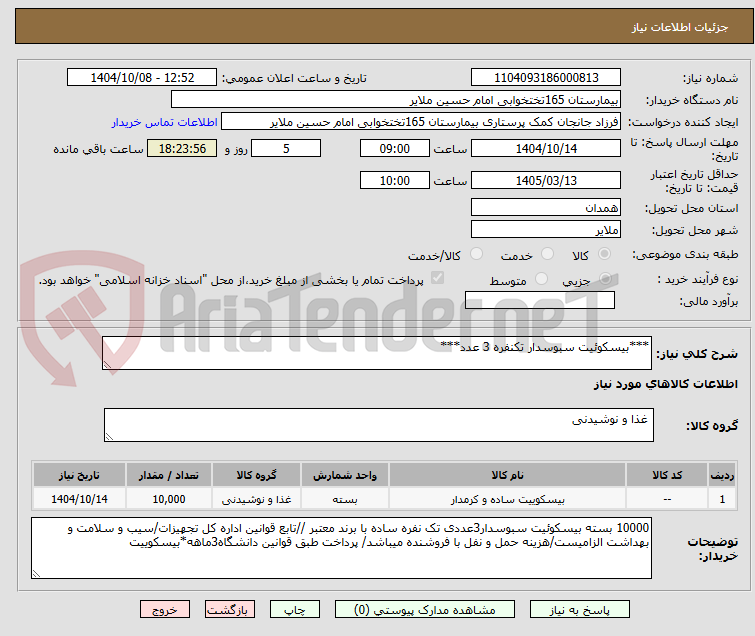Click the نام دستگاه خریدار field
This screenshot has width=755, height=636.
coord(396,100)
